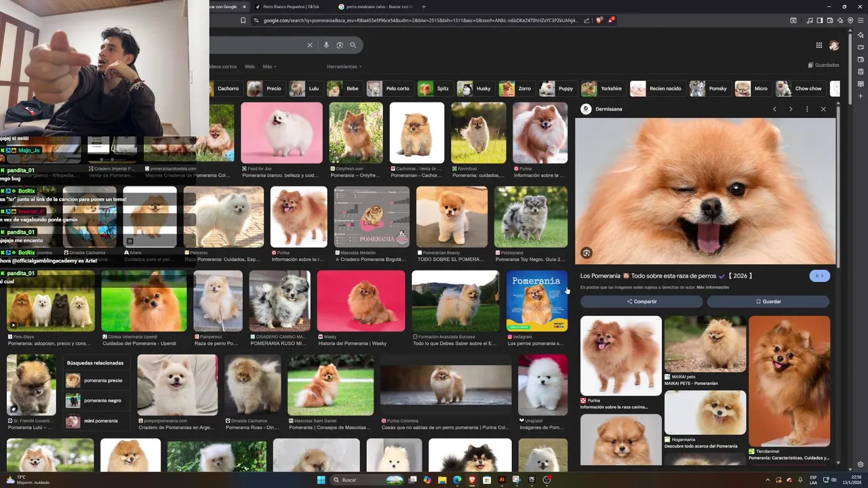Click the Windows taskbar Buscar search box
The height and width of the screenshot is (488, 868).
pos(366,480)
